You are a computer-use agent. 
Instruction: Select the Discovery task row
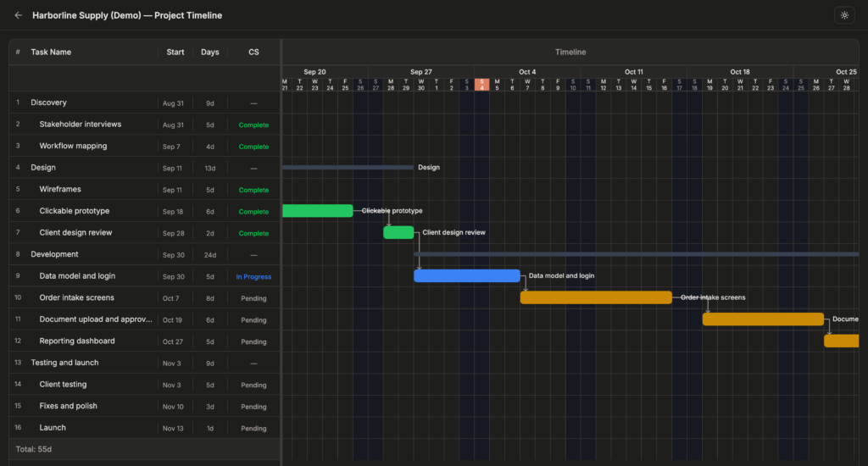tap(144, 103)
